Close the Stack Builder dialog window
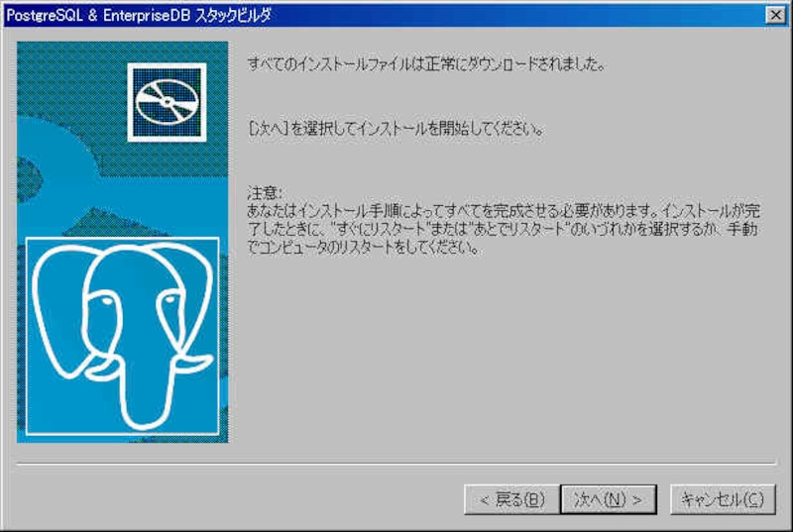 coord(776,15)
